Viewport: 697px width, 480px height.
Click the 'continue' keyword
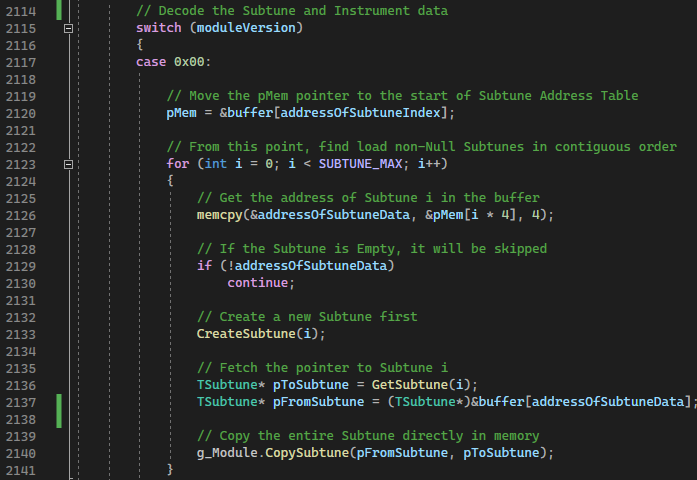(258, 283)
